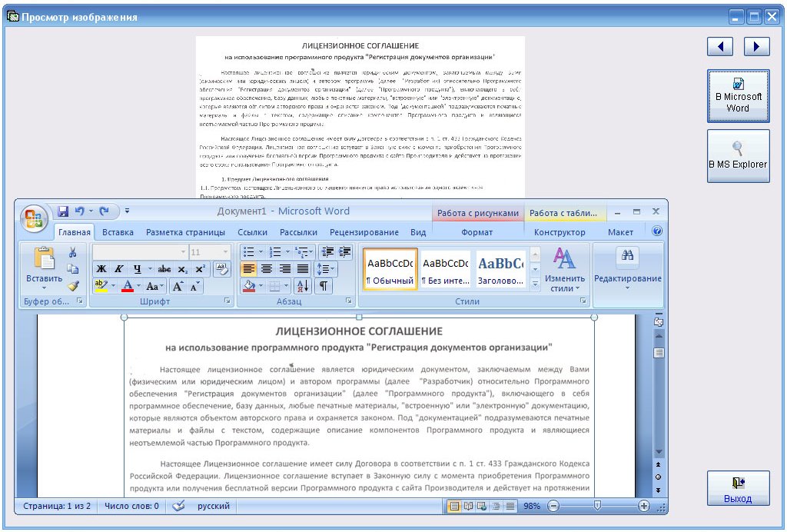Clear formatting with the eraser icon

tap(221, 270)
